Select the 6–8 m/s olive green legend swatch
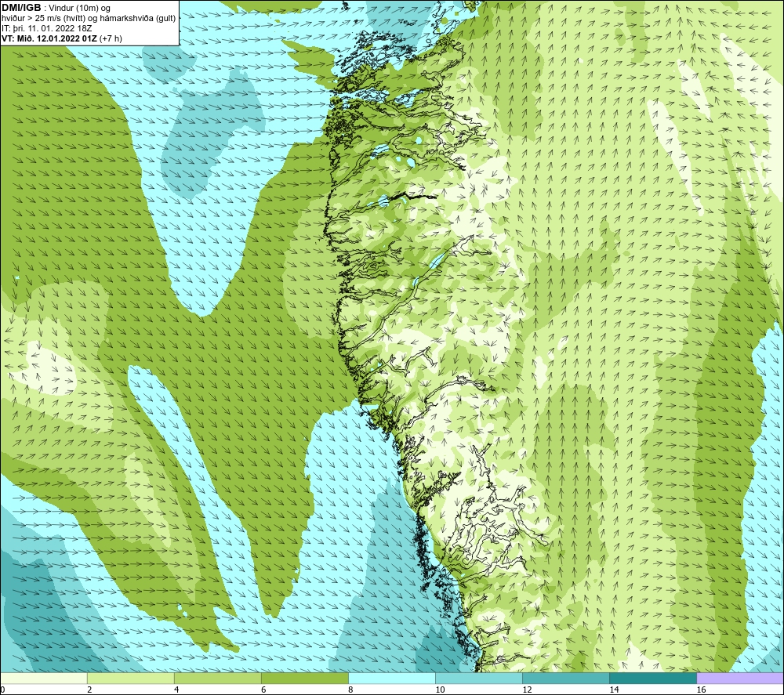Image resolution: width=784 pixels, height=695 pixels. click(x=304, y=678)
